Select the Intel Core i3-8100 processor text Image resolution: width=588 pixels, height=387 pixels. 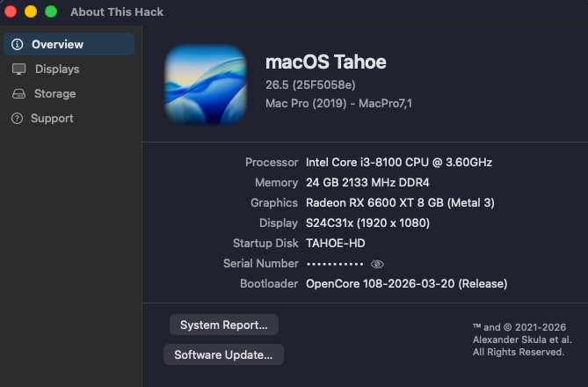398,162
